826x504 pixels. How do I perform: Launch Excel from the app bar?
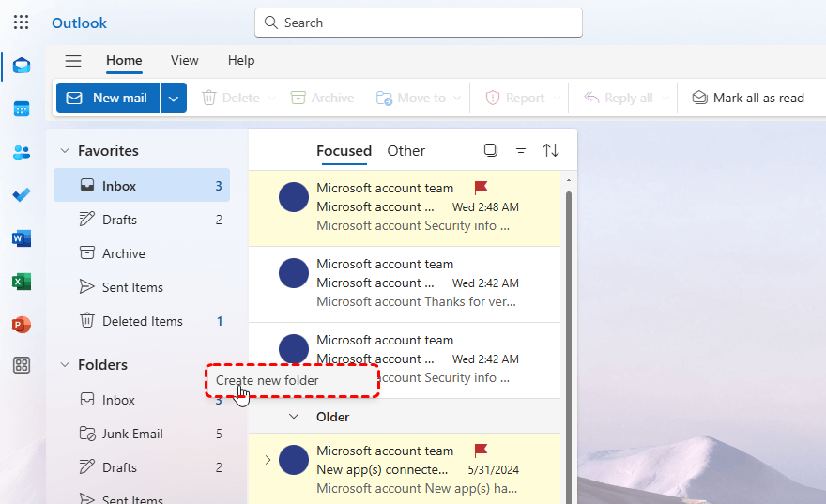pyautogui.click(x=22, y=282)
